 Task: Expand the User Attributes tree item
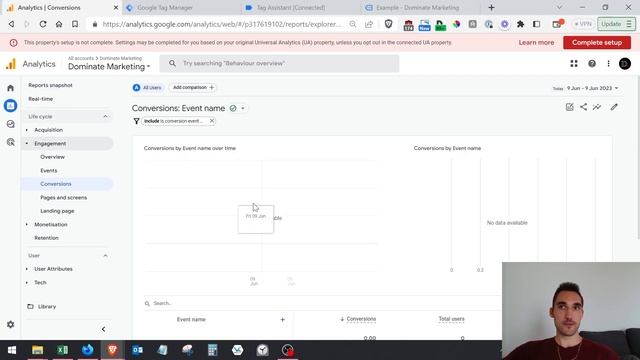27,269
